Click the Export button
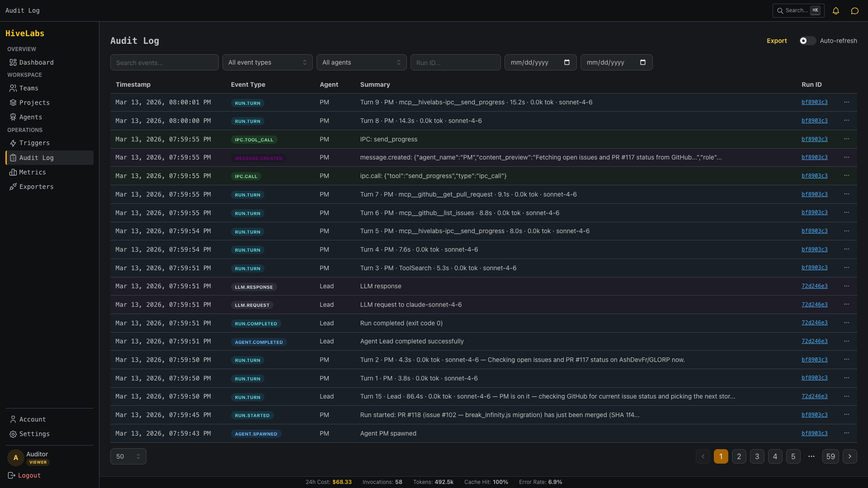 tap(777, 41)
